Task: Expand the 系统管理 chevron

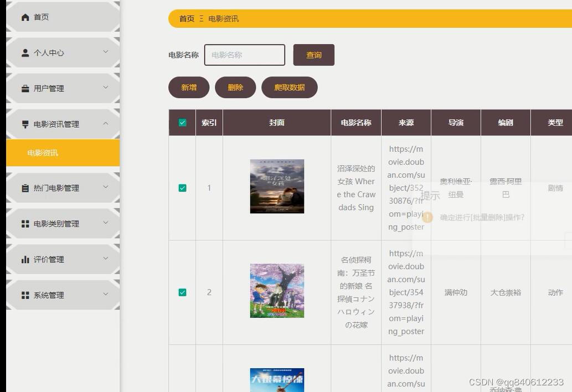Action: tap(105, 294)
